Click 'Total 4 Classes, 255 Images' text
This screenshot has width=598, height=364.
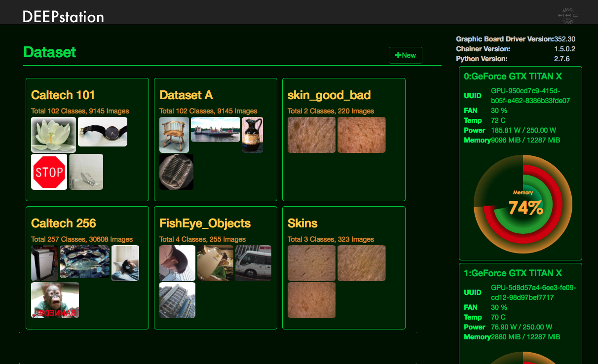(x=203, y=239)
